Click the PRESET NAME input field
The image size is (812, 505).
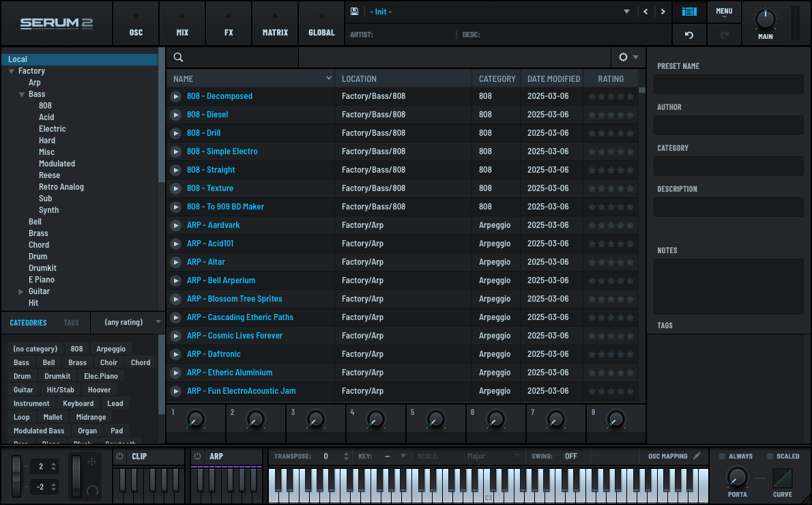728,84
